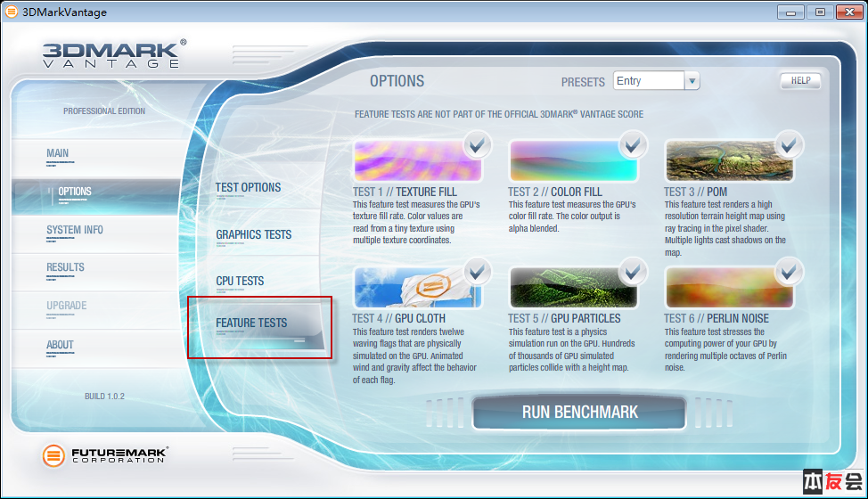868x499 pixels.
Task: Click the TEST 1 // TEXTURE FILL heading
Action: 405,192
